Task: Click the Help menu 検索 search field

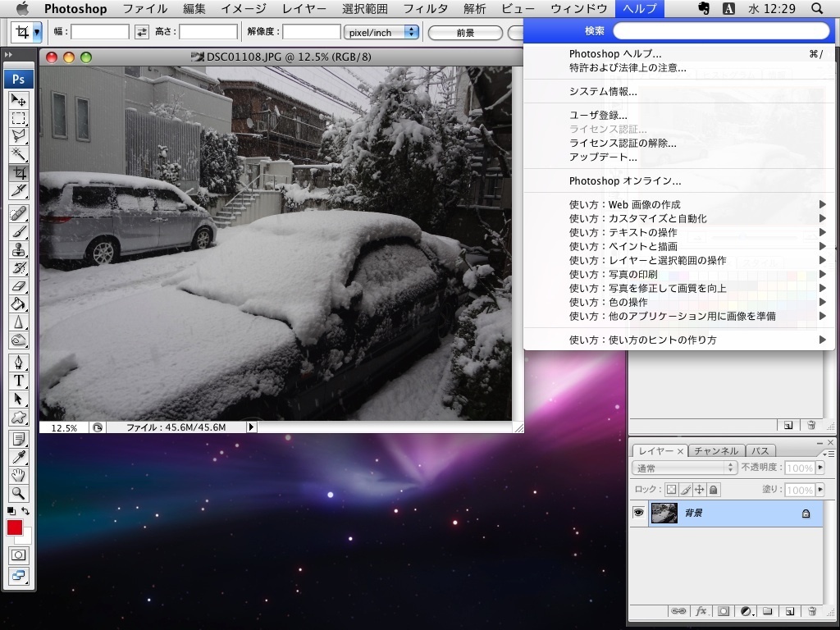Action: point(721,31)
